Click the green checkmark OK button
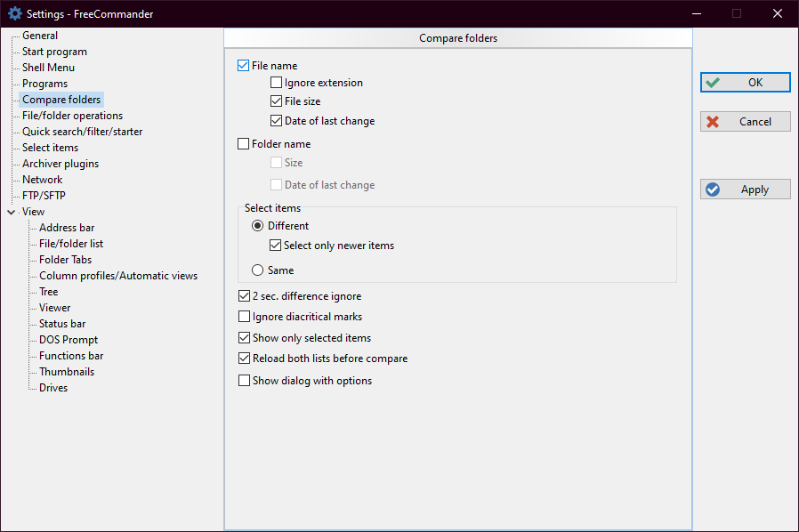Image resolution: width=799 pixels, height=532 pixels. point(745,83)
